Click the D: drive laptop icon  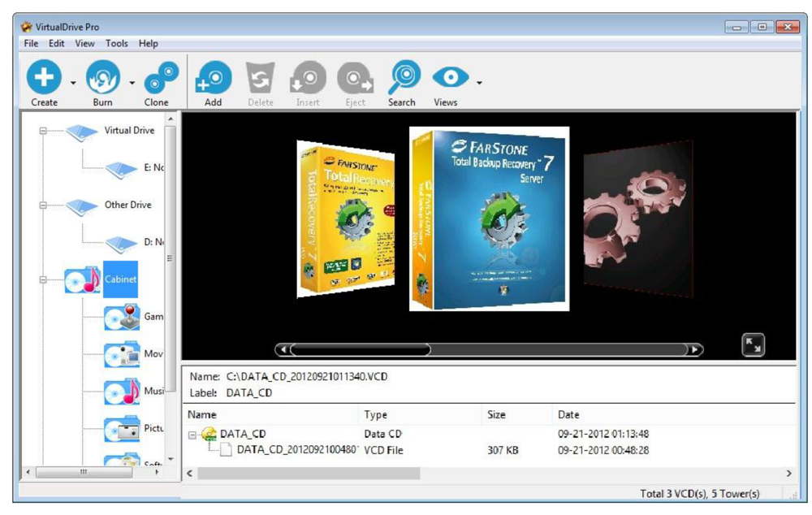point(121,245)
